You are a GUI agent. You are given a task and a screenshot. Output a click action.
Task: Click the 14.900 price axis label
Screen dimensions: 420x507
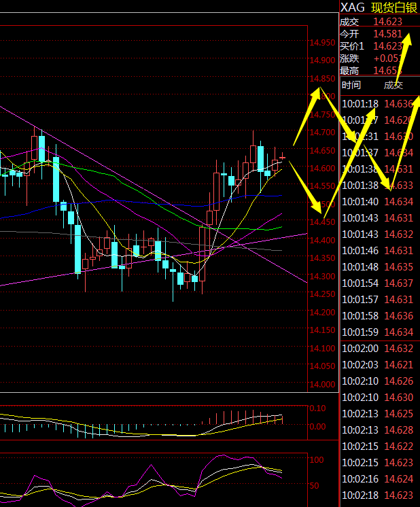[x=322, y=60]
